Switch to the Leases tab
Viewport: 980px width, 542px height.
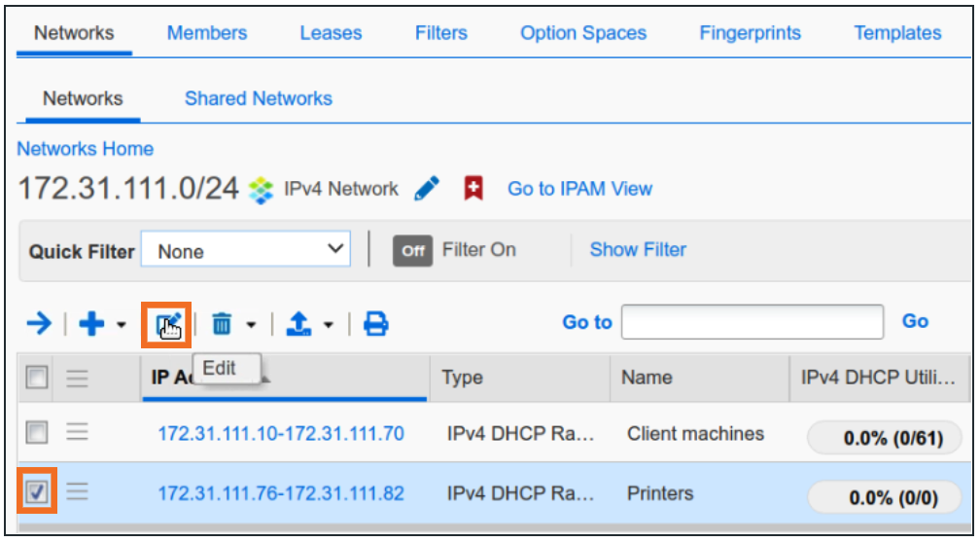point(331,33)
